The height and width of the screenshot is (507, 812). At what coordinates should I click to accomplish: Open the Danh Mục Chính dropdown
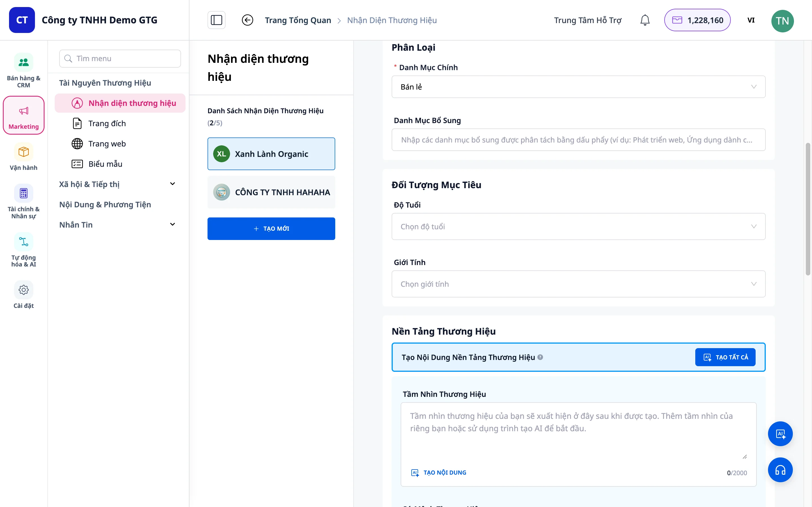tap(578, 87)
